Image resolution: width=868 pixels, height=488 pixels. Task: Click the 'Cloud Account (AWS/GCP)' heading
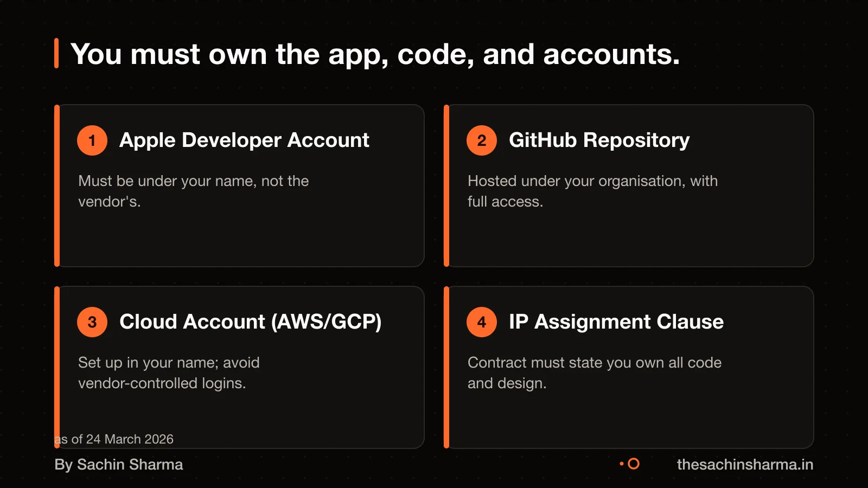251,322
